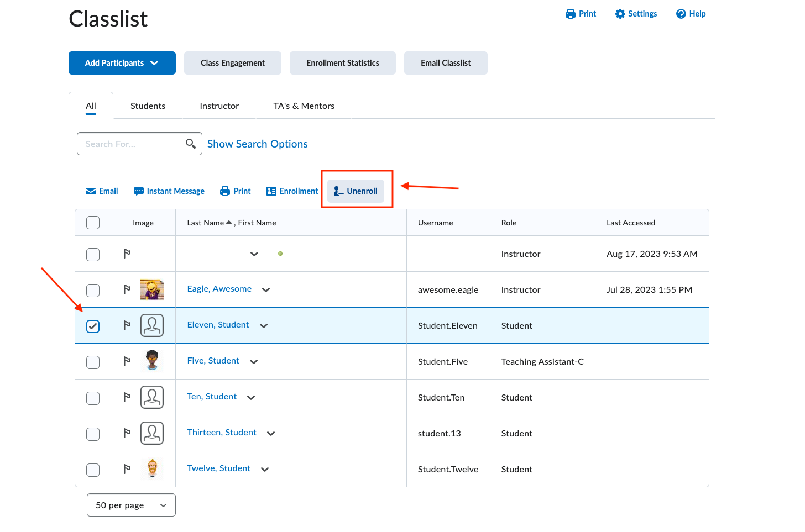Click the Unenroll icon button
Image resolution: width=805 pixels, height=532 pixels.
pos(339,191)
